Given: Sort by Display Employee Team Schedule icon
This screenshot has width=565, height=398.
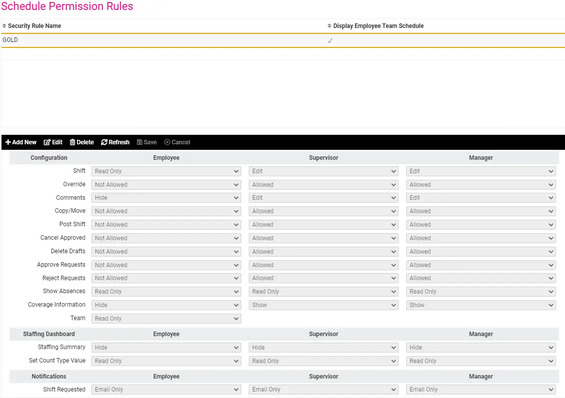Looking at the screenshot, I should tap(329, 26).
